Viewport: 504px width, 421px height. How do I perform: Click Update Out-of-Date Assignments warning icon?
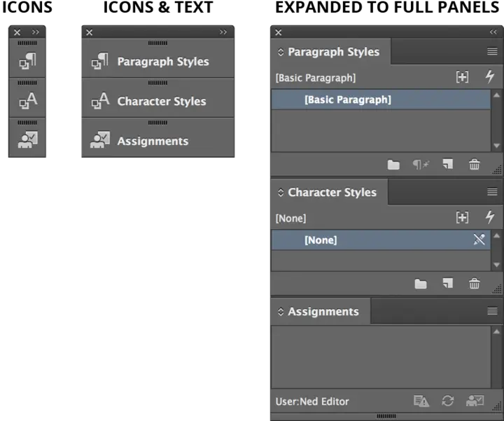pyautogui.click(x=421, y=401)
